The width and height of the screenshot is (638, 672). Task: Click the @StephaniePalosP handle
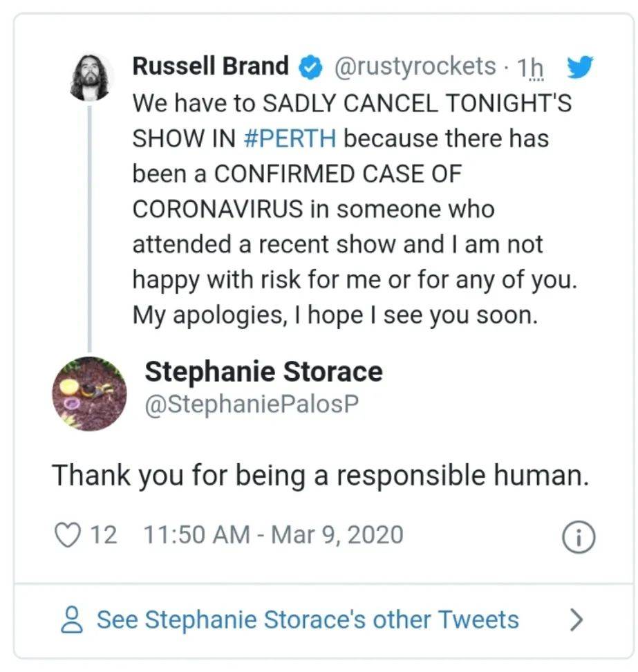point(252,404)
